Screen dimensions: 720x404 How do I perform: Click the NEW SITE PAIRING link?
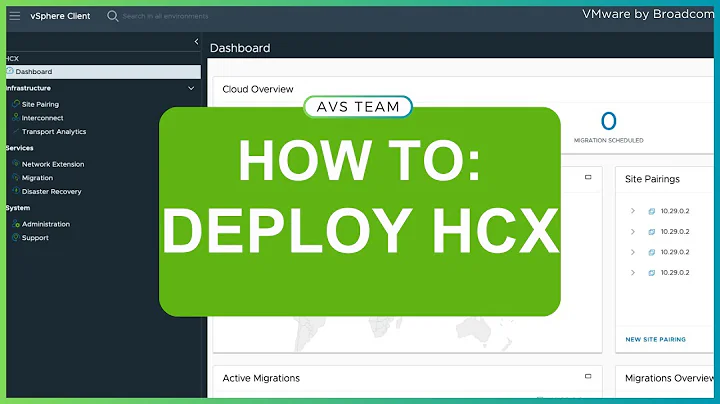(655, 340)
